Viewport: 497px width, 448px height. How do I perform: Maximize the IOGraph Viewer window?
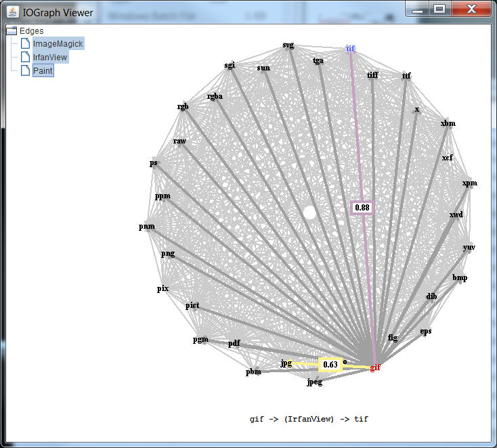439,9
